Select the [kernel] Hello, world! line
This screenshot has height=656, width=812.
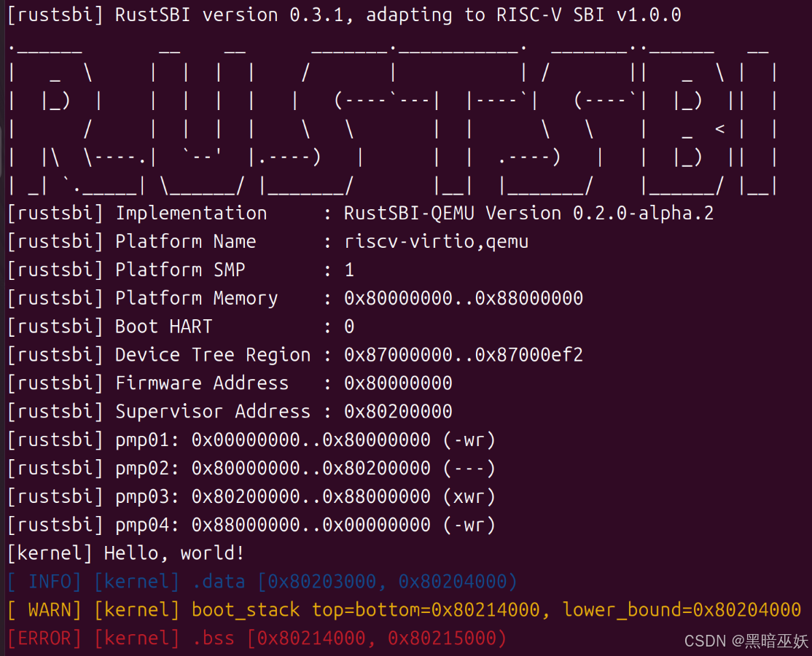[126, 553]
